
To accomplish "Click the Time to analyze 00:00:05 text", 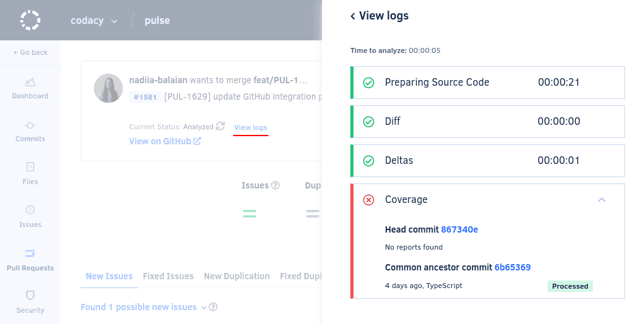I will point(395,50).
